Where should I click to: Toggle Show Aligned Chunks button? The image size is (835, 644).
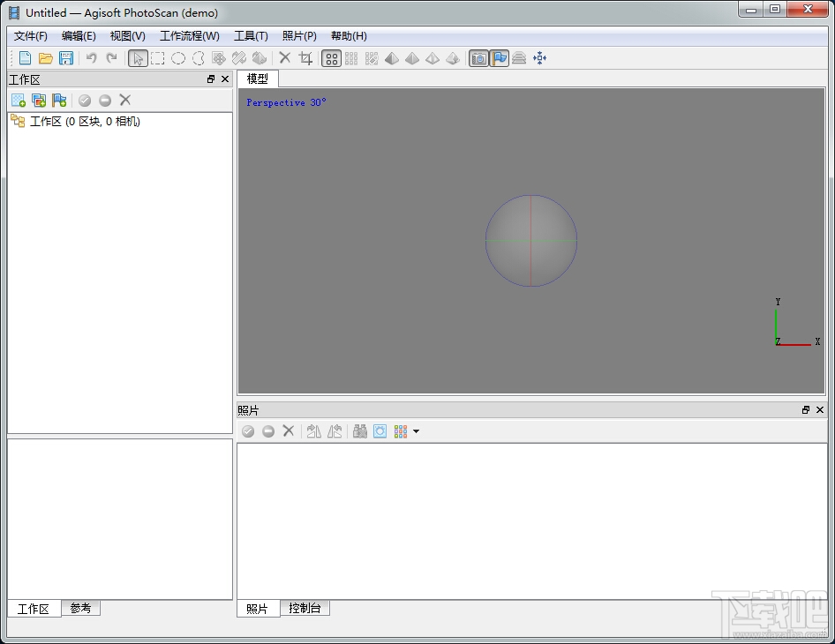519,58
